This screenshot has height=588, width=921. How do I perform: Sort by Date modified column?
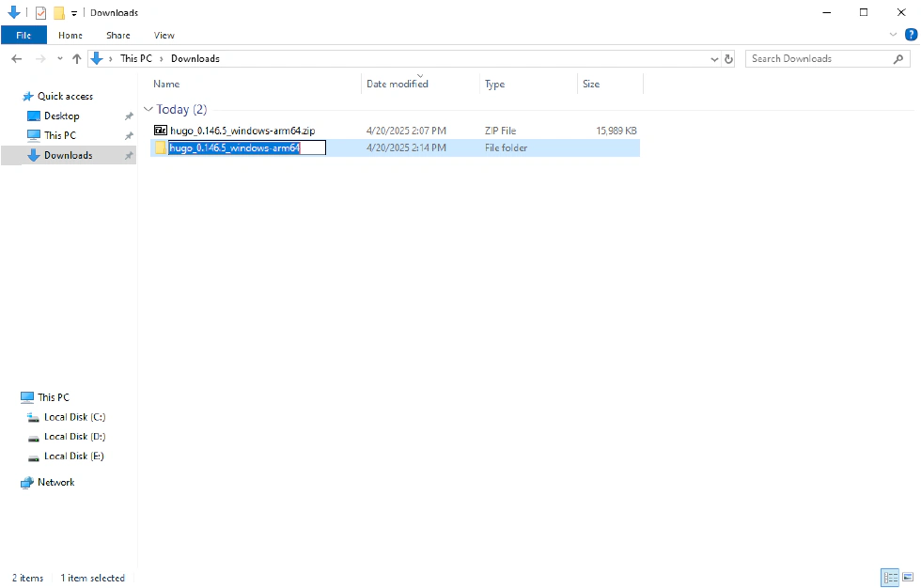pos(397,84)
